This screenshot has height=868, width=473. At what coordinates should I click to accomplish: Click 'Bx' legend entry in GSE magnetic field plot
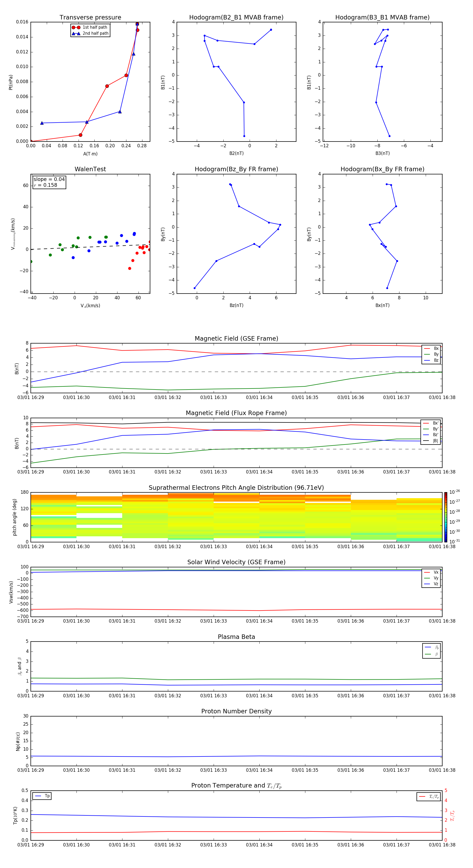pyautogui.click(x=431, y=349)
